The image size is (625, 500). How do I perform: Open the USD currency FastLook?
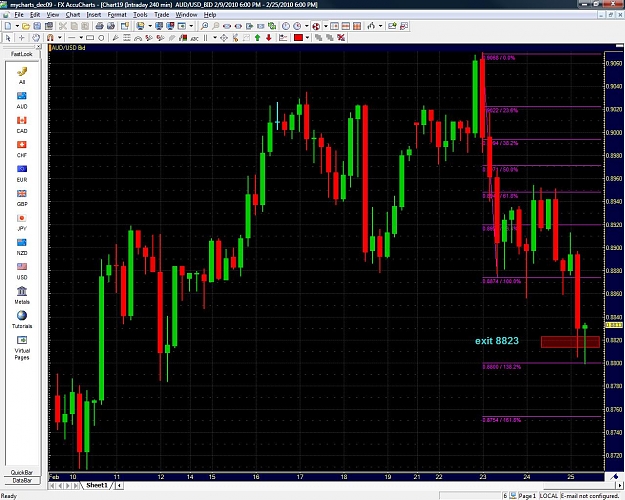tap(22, 271)
